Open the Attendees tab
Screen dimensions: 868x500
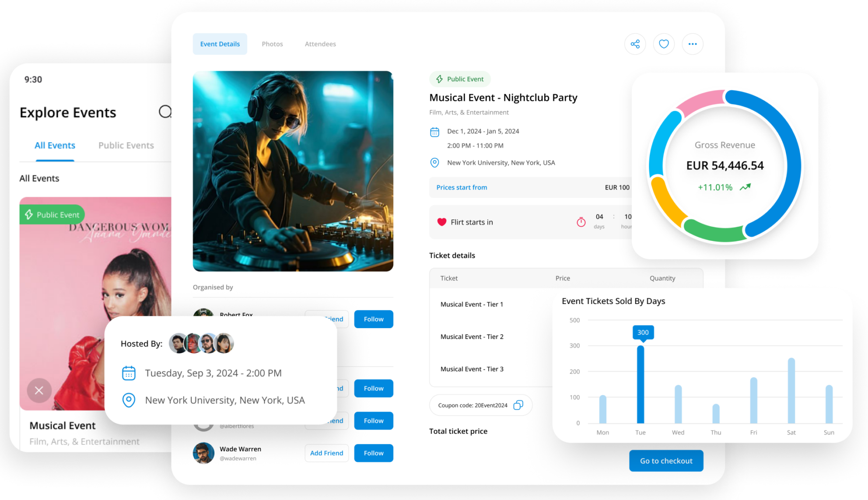(320, 44)
